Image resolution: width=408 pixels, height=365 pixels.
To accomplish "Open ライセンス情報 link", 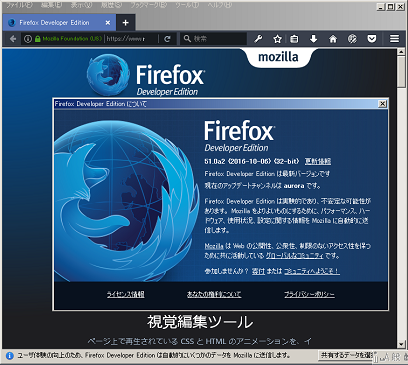I will (125, 294).
